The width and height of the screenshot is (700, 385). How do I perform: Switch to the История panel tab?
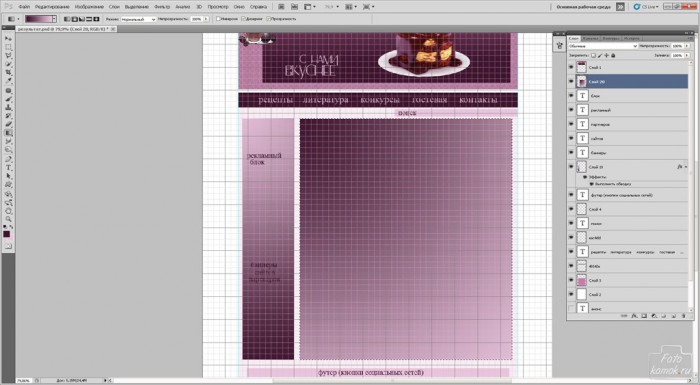click(632, 38)
